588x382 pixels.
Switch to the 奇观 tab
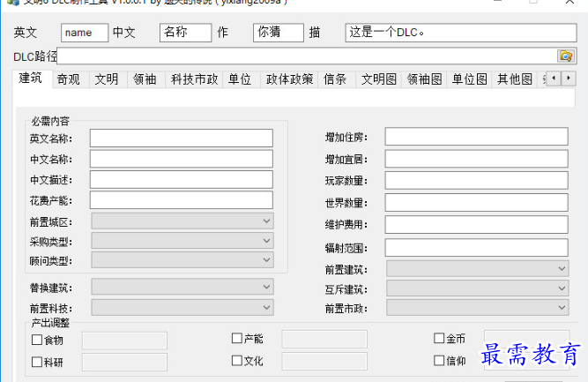tap(69, 79)
